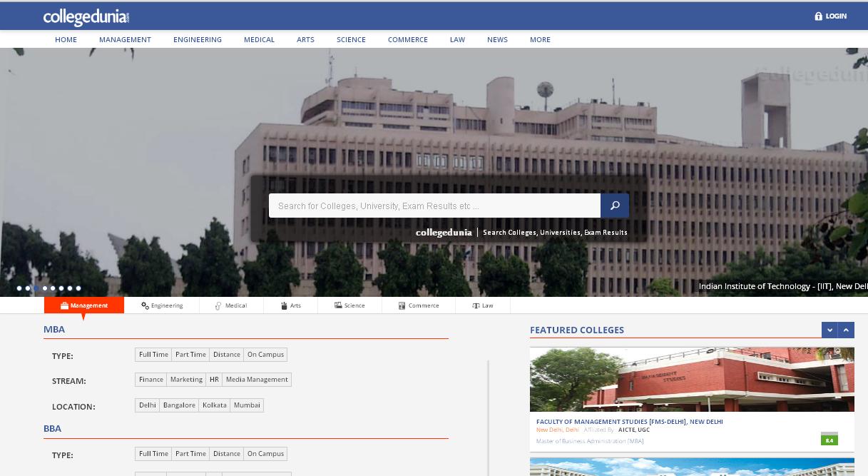Click the Indian Institute of Technology banner caption
Screen dimensions: 868x476
coord(782,286)
